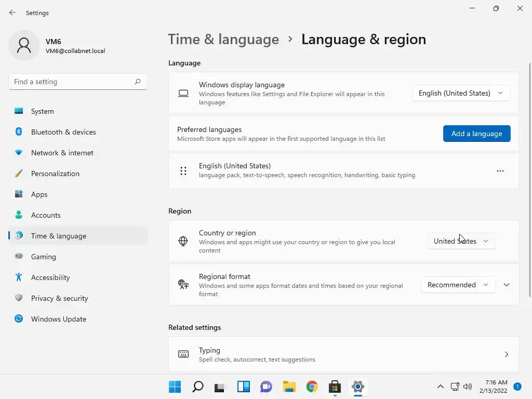Open taskbar Search

pyautogui.click(x=198, y=387)
